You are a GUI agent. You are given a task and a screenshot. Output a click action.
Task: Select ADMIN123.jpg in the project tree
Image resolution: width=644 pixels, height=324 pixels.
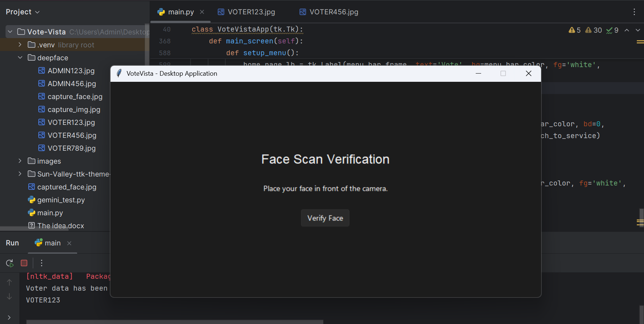click(71, 71)
